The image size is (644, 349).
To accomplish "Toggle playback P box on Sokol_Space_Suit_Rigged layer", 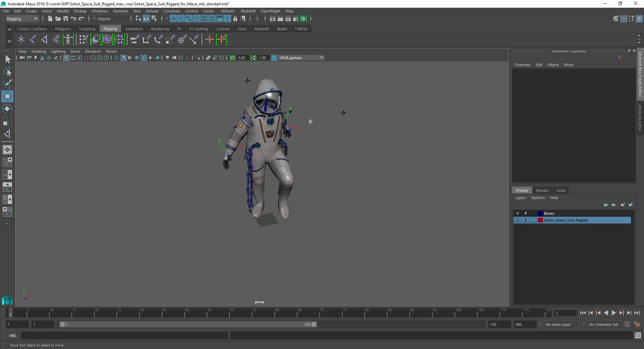I will (x=526, y=220).
